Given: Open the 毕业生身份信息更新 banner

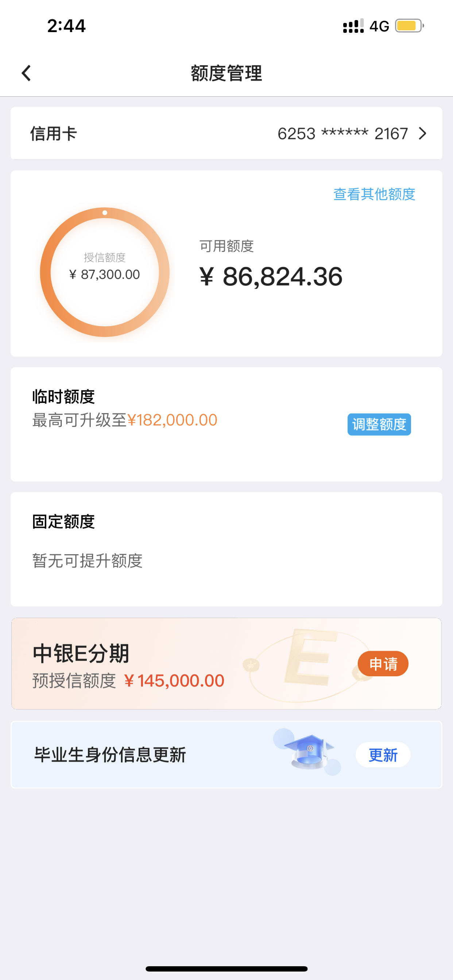Looking at the screenshot, I should coord(226,755).
